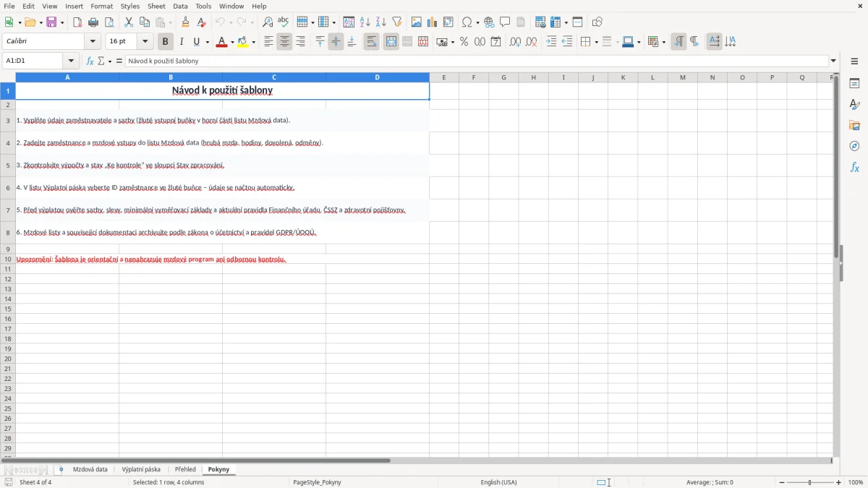The image size is (868, 488).
Task: Click the Print icon in the toolbar
Action: [93, 22]
